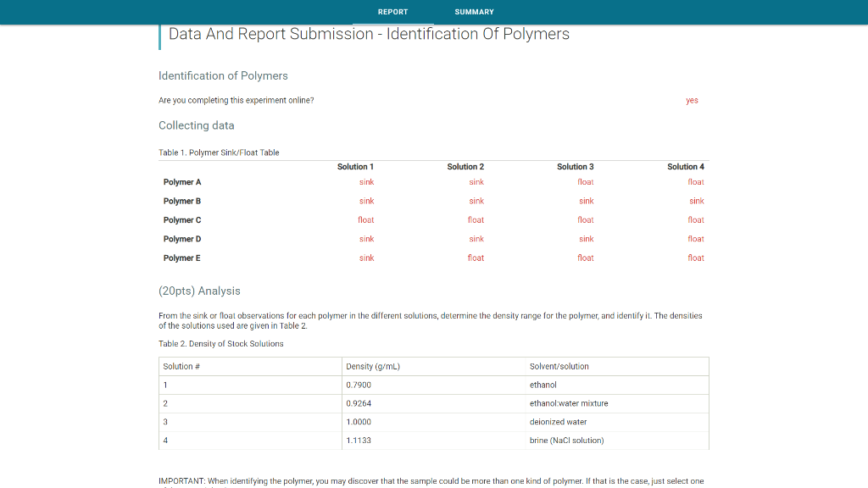Select 'float' for Polymer A in Solution 3
Screen dimensions: 868x488
click(585, 181)
